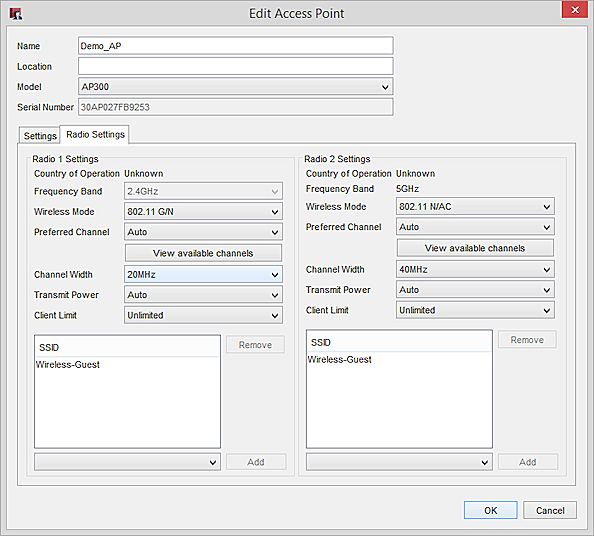This screenshot has height=536, width=594.
Task: Open Radio 2 Preferred Channel dropdown
Action: 475,227
